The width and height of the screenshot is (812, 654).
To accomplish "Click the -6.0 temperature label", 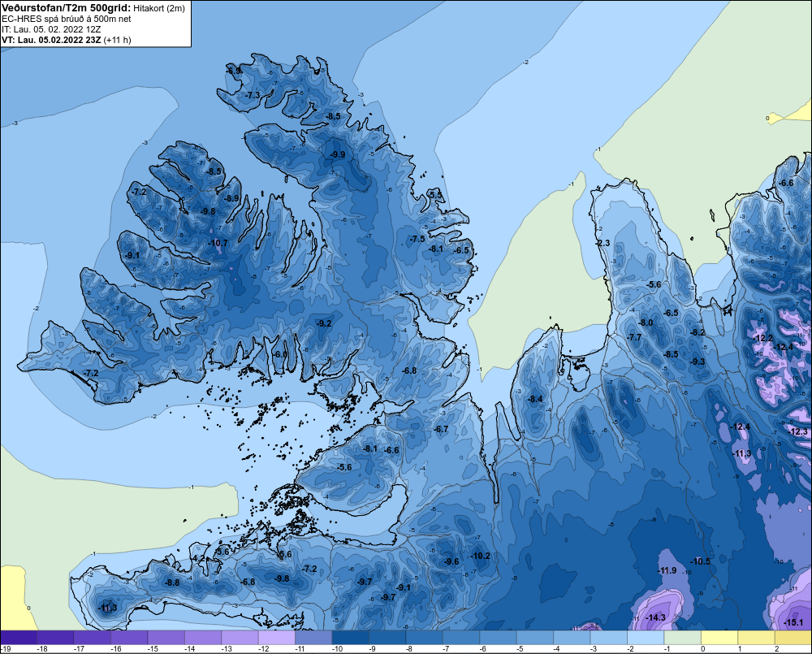I will coord(280,354).
